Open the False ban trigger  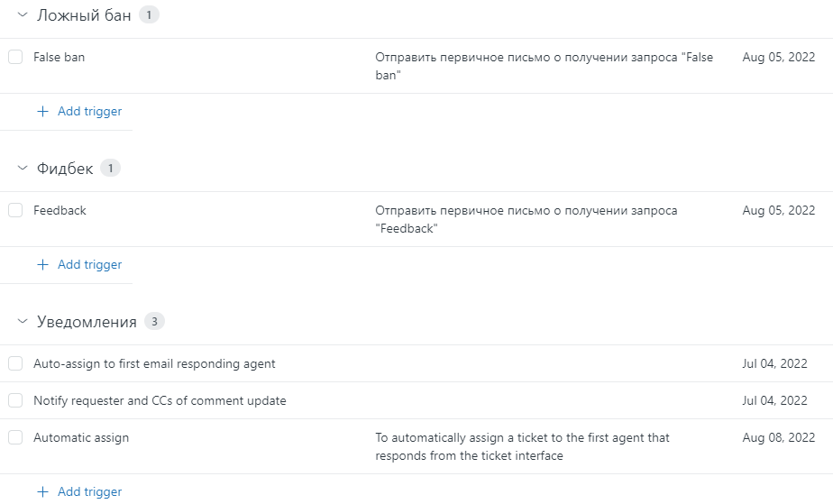tap(59, 58)
